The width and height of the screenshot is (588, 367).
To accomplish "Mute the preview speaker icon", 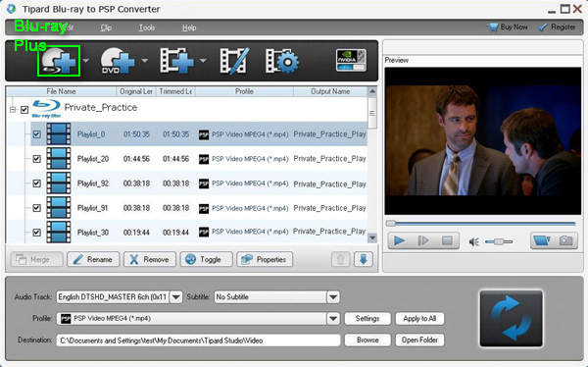I will point(474,242).
